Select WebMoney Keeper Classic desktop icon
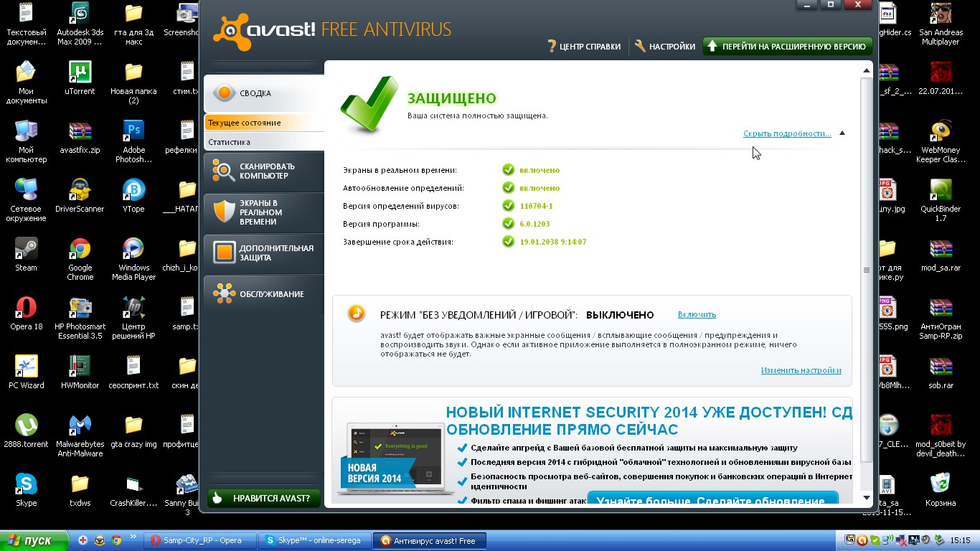The image size is (980, 551). point(941,141)
